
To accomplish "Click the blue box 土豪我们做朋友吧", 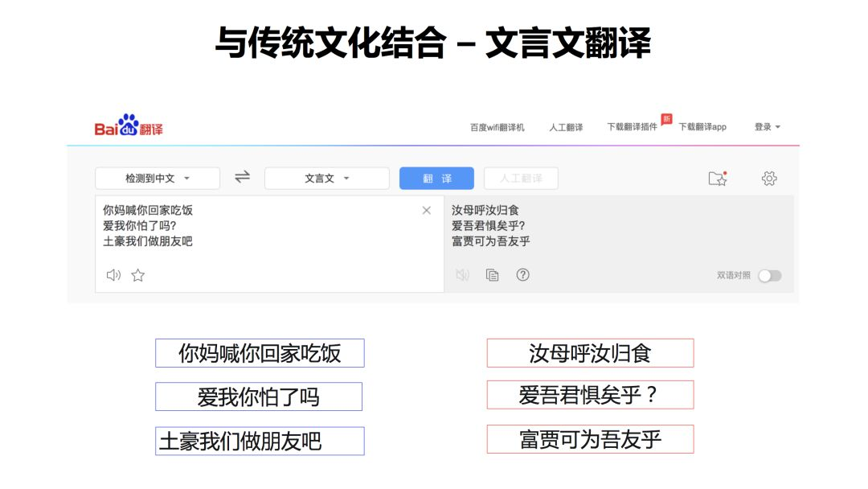I will 260,441.
